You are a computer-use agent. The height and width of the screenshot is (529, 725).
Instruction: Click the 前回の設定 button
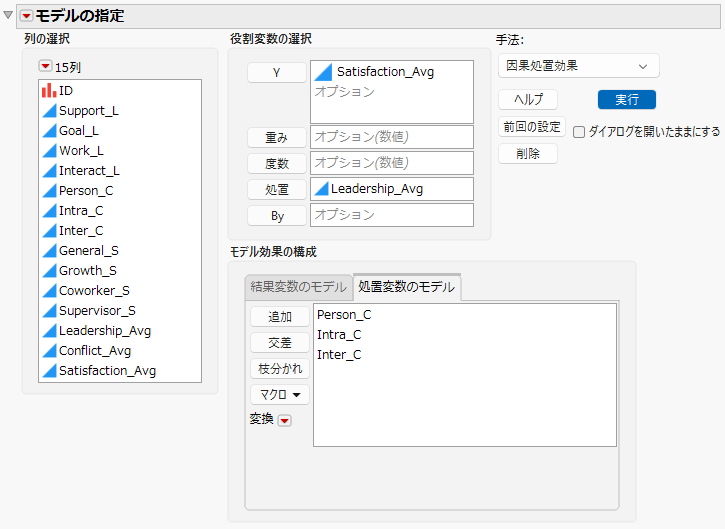point(532,126)
